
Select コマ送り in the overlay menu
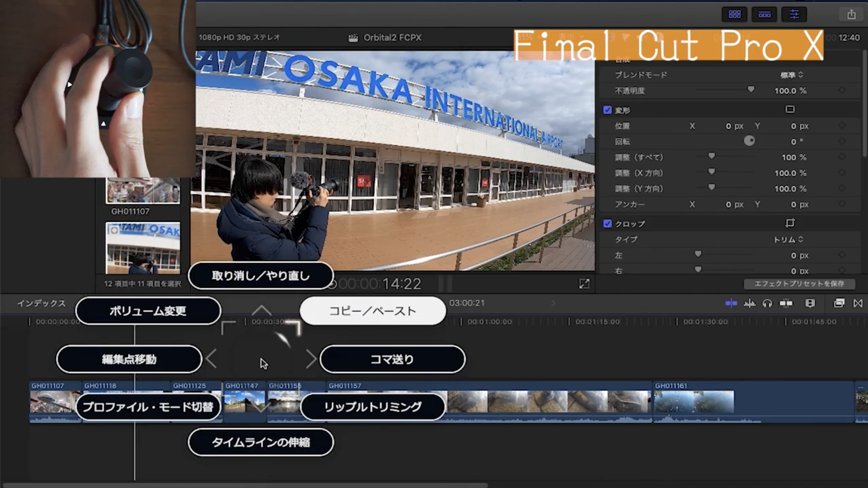(392, 359)
